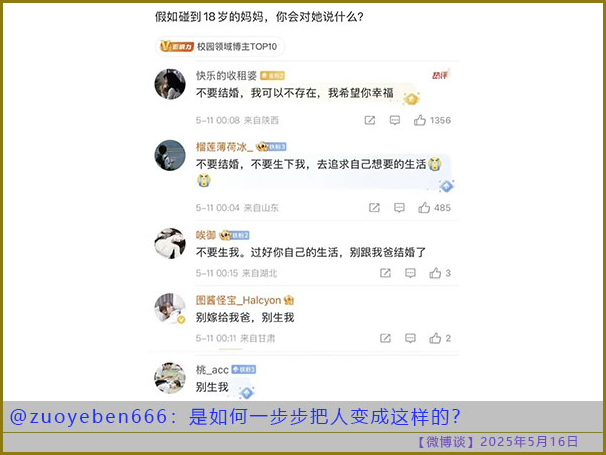
Task: Select the red 热评 hot-comment tag
Action: [440, 75]
